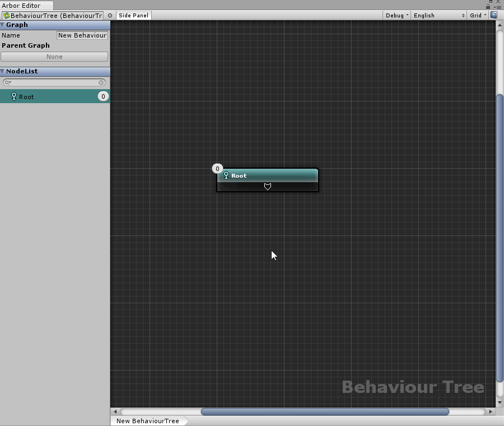Select the Arbor Editor tab
This screenshot has height=426, width=504.
click(21, 6)
